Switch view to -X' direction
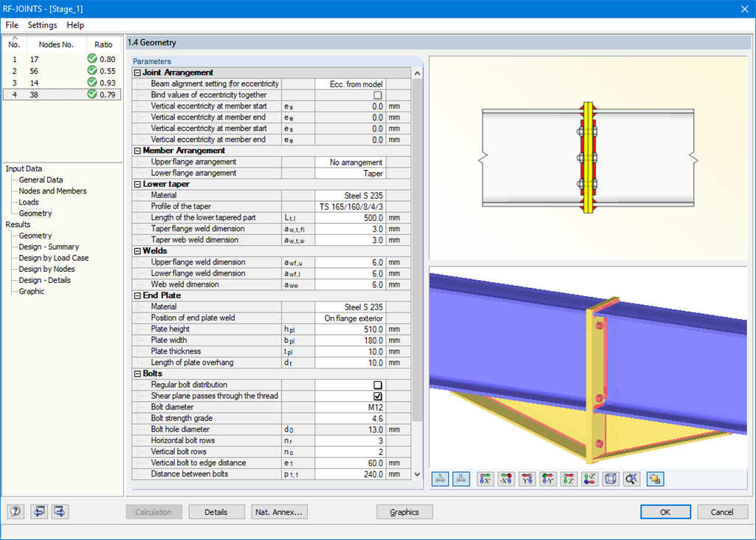 (508, 479)
